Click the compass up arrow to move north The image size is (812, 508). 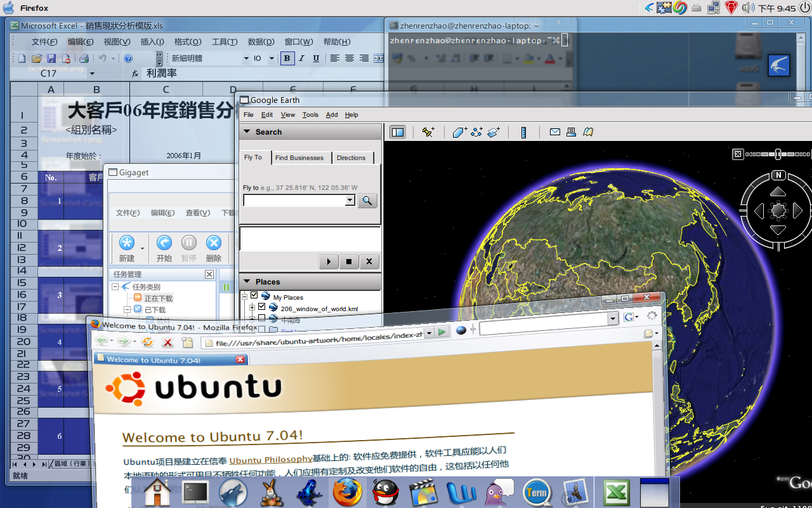[778, 192]
